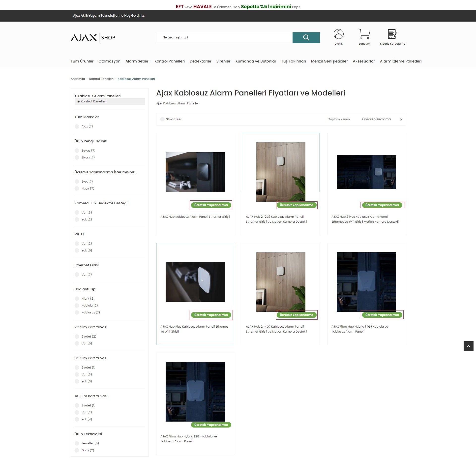Image resolution: width=476 pixels, height=461 pixels.
Task: Open the Kumanda ve Butonlar menu
Action: 256,61
